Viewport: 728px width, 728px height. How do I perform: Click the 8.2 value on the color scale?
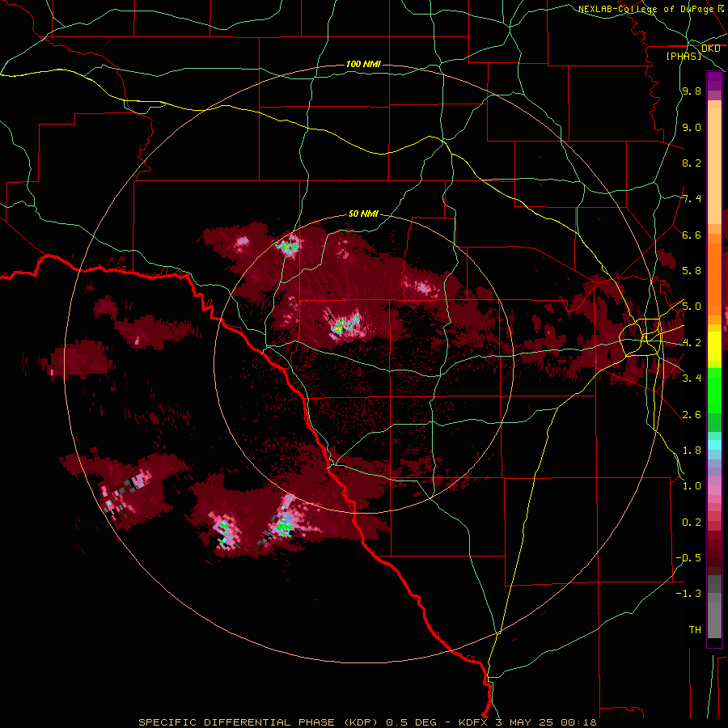coord(692,163)
